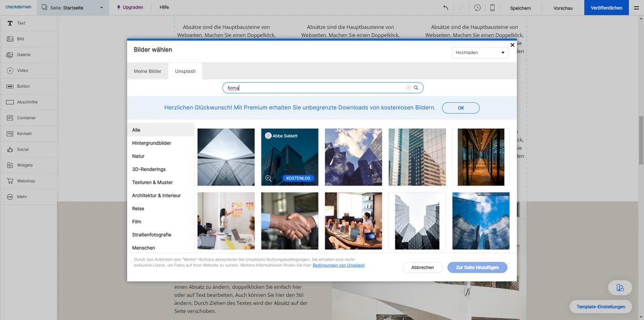Select the upward glass skyscraper convergence thumbnail
Screen dimensions: 644x320
coord(226,157)
